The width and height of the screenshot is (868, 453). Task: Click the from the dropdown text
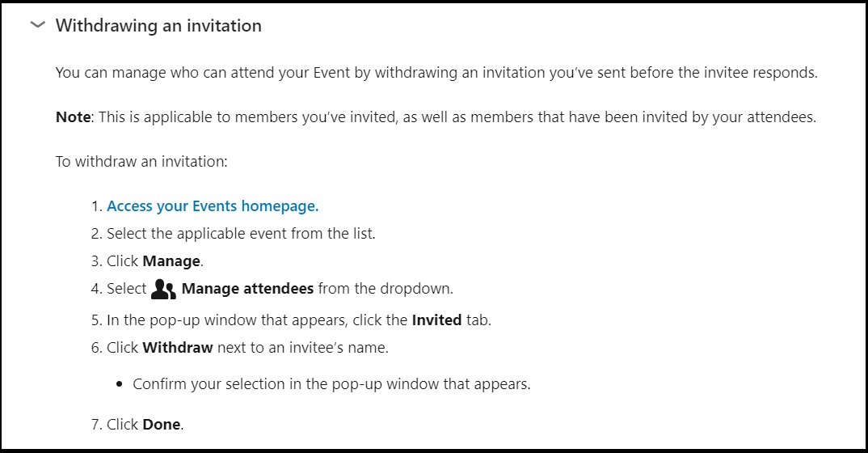(x=386, y=289)
